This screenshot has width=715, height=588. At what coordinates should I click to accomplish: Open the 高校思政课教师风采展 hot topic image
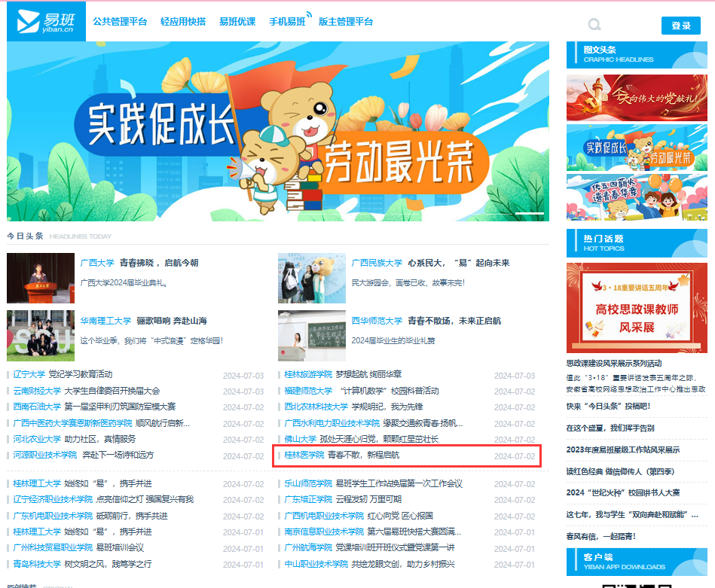(636, 309)
